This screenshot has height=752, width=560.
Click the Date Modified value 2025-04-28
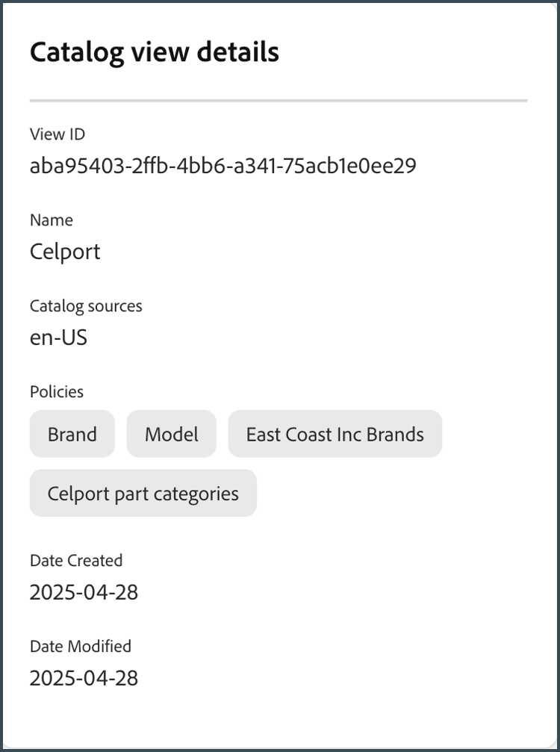84,678
